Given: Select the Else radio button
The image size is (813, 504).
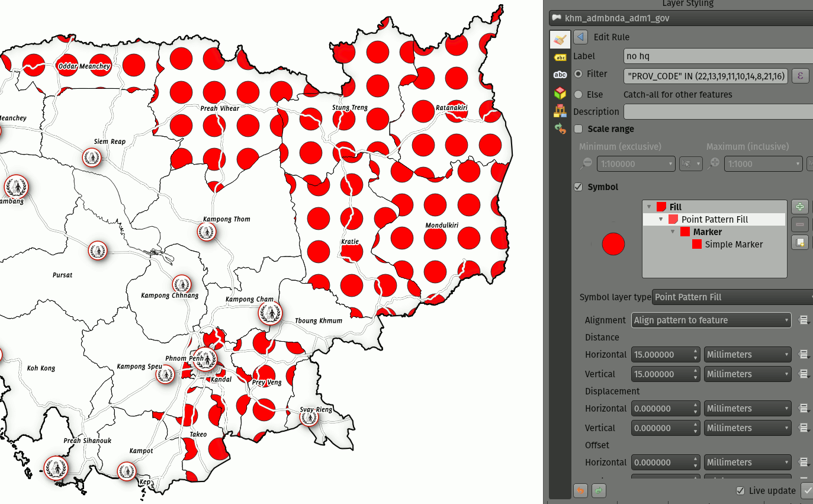Looking at the screenshot, I should click(x=579, y=94).
